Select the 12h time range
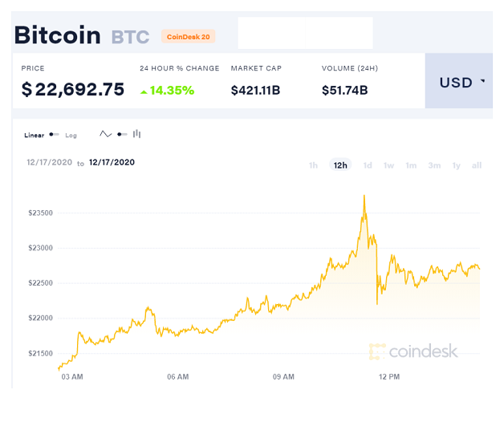 click(x=340, y=165)
